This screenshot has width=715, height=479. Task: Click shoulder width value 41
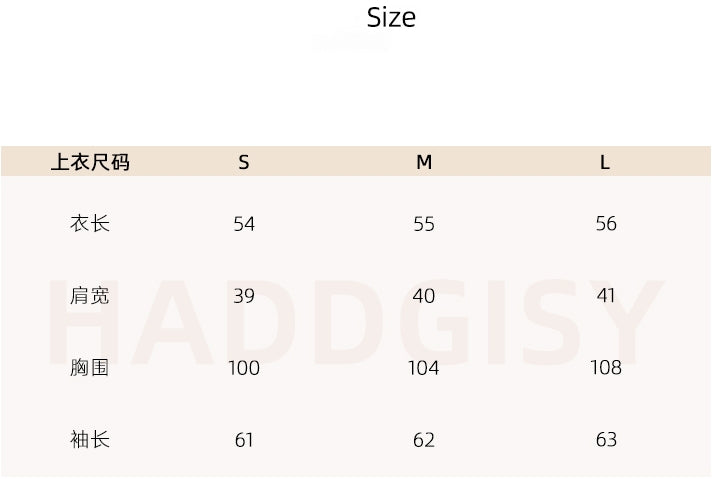(606, 296)
